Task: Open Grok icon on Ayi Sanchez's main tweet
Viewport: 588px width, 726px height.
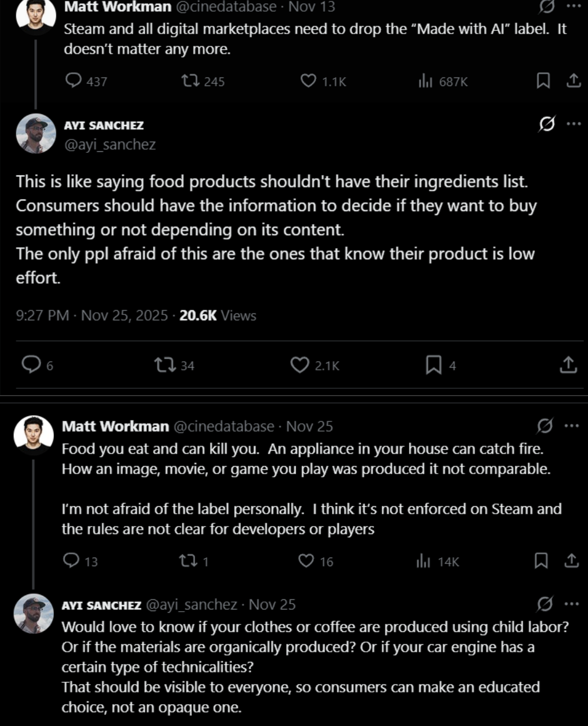Action: pyautogui.click(x=546, y=124)
